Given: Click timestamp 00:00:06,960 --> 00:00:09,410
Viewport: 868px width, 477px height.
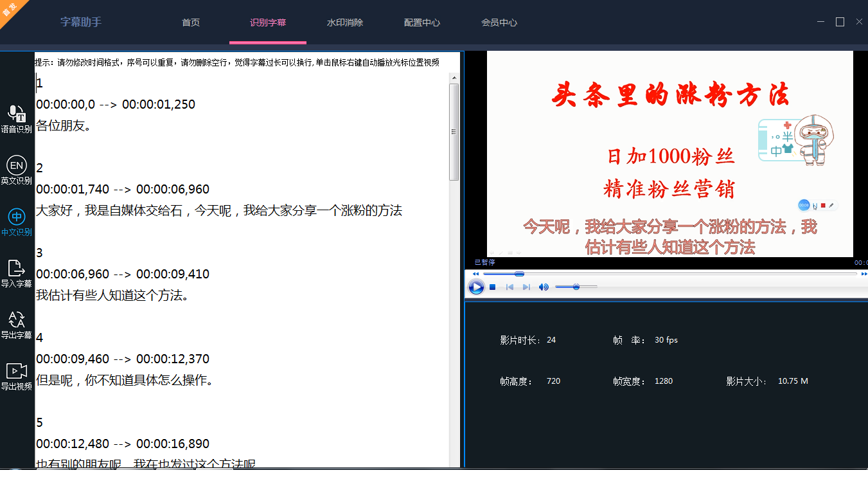Looking at the screenshot, I should (123, 274).
